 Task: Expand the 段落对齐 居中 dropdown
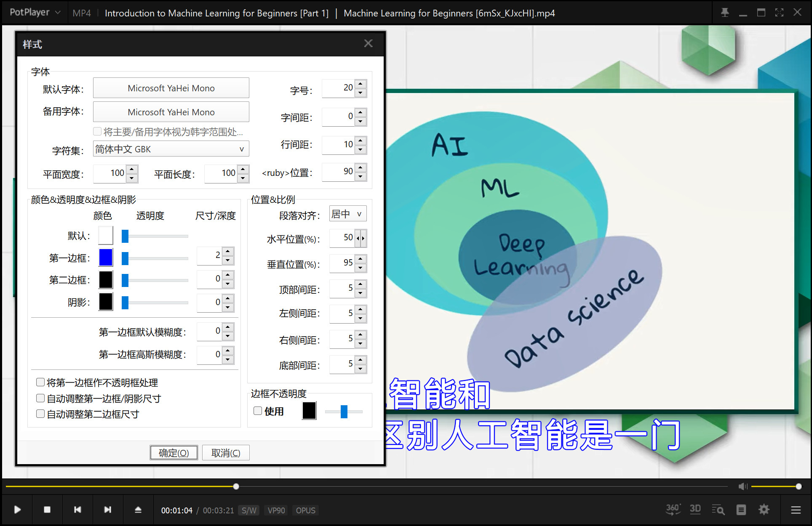pyautogui.click(x=347, y=214)
